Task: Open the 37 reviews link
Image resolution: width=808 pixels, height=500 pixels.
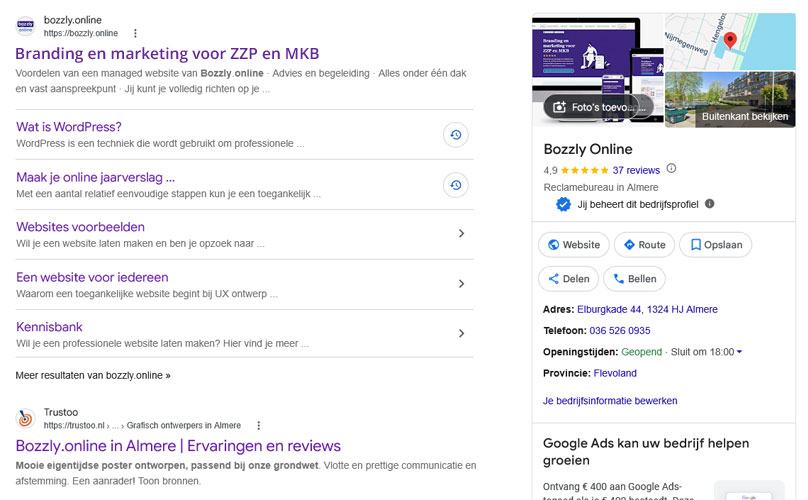Action: pos(636,170)
